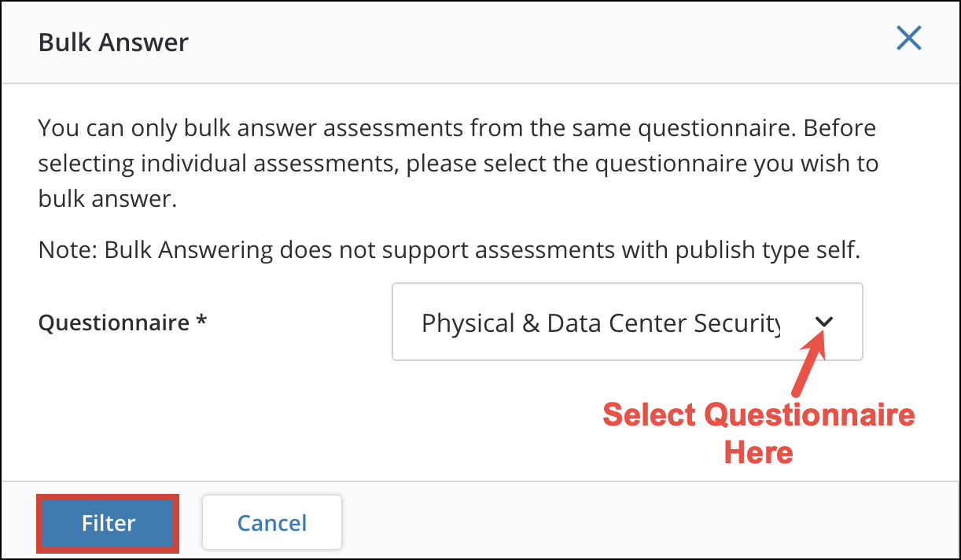Image resolution: width=961 pixels, height=560 pixels.
Task: Click the Bulk Answer dialog title
Action: [112, 42]
